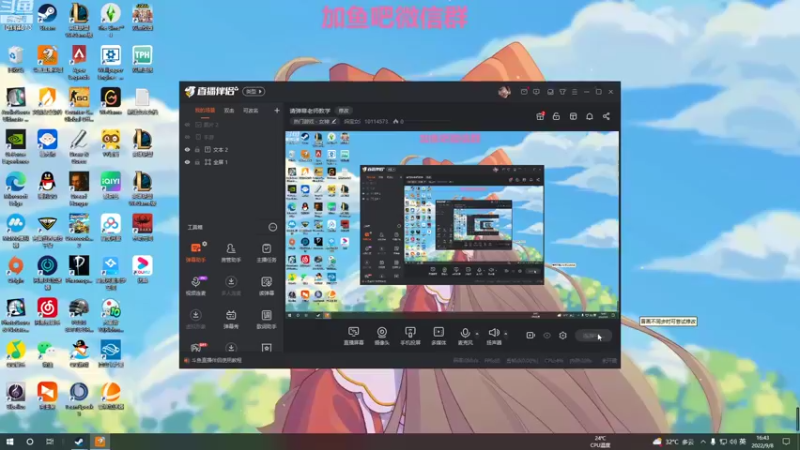
Task: Open Steam from the taskbar
Action: tap(79, 441)
